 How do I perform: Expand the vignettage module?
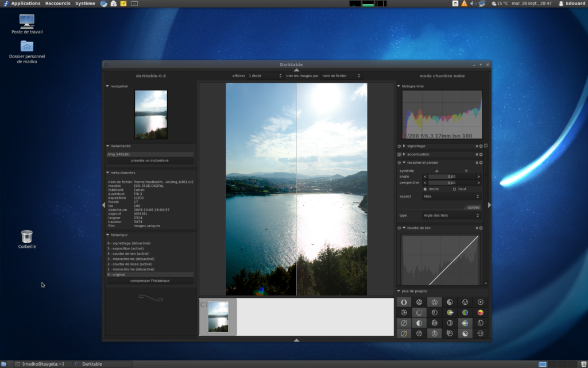404,146
